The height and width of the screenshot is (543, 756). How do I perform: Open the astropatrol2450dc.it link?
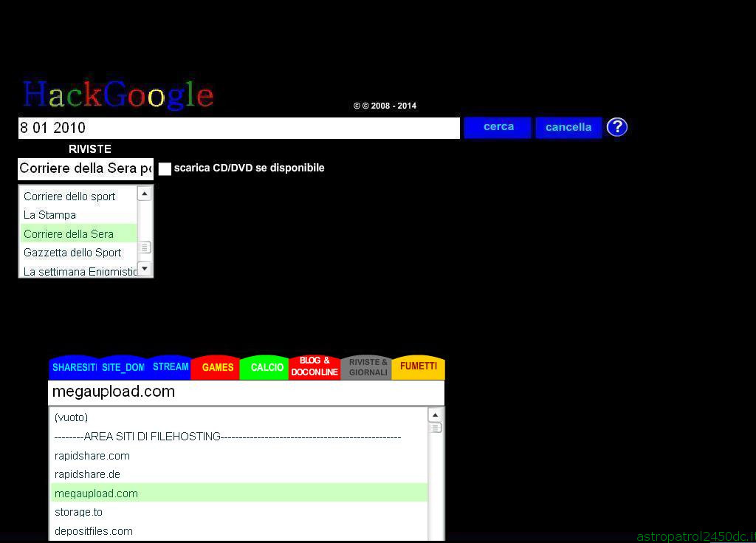tap(695, 536)
